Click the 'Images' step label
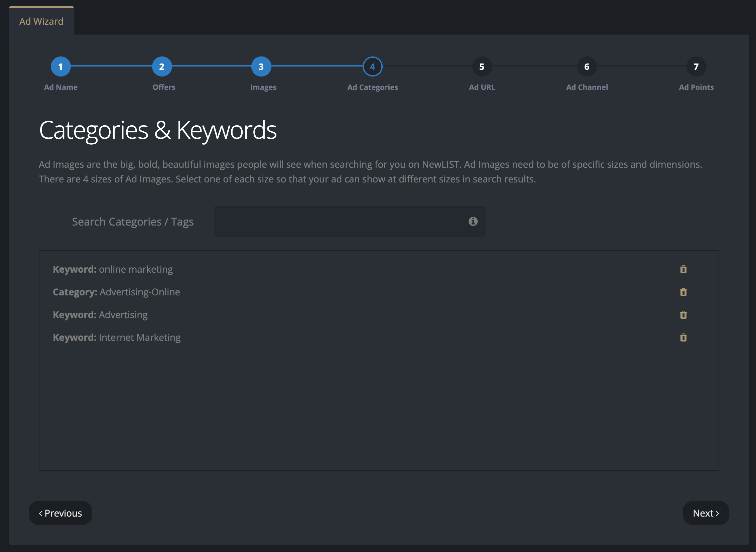Viewport: 756px width, 552px height. [263, 87]
